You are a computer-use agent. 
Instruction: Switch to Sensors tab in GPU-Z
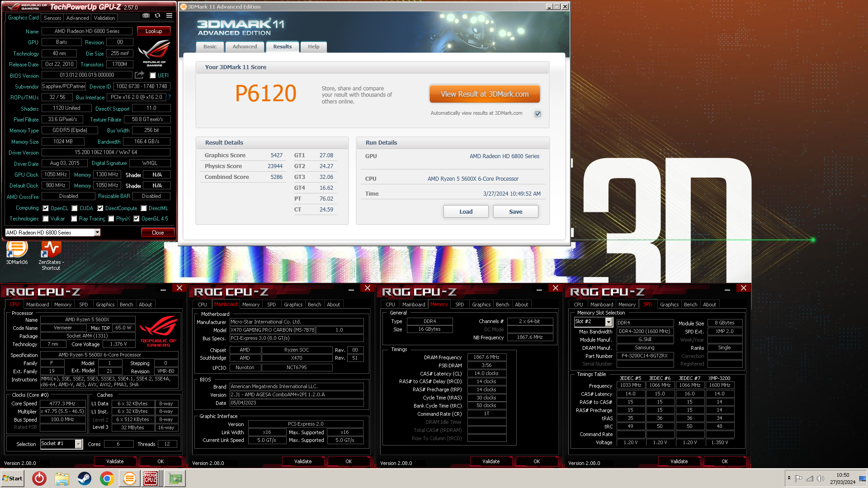point(52,18)
